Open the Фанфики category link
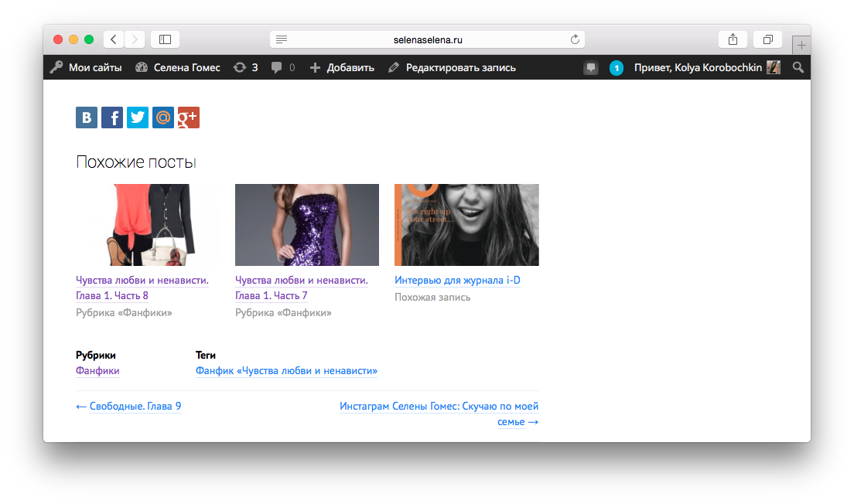 97,371
